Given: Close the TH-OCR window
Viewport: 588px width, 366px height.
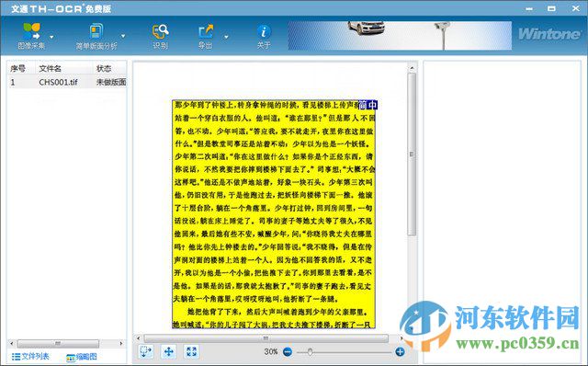Looking at the screenshot, I should [x=576, y=8].
